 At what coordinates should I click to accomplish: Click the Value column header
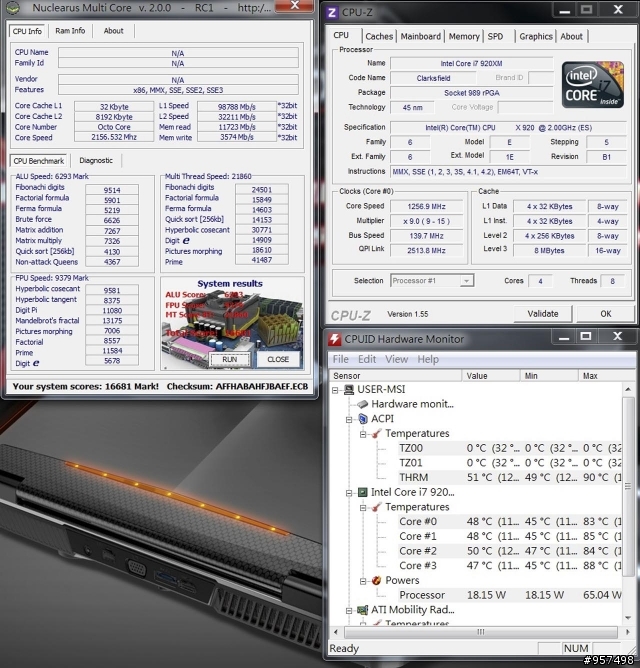coord(491,376)
